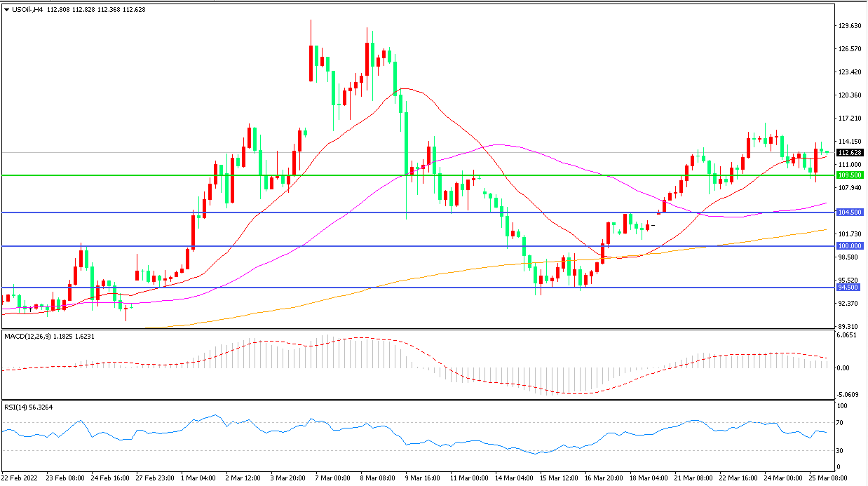Click the 89.310 value on price scale
Viewport: 868px width, 486px height.
(849, 327)
